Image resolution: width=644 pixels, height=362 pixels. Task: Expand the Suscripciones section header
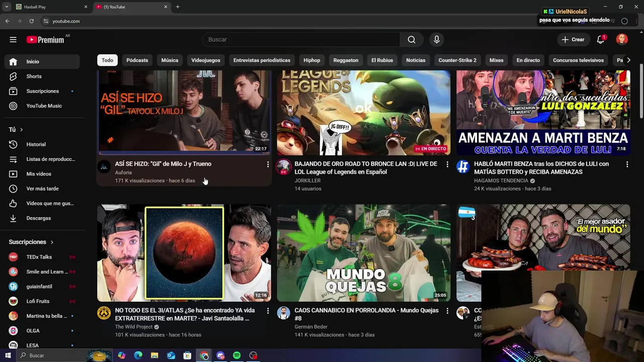point(31,242)
